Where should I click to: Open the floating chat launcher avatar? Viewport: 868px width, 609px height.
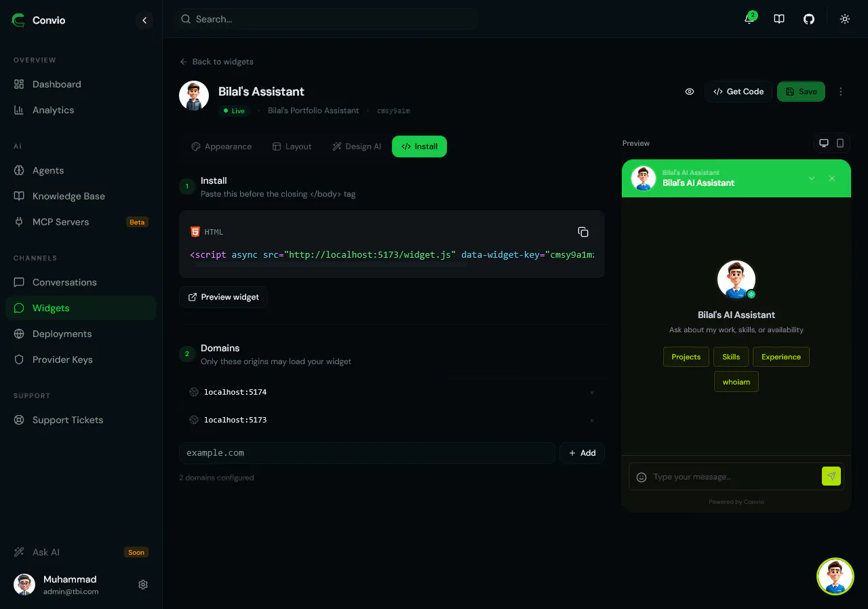(x=835, y=576)
